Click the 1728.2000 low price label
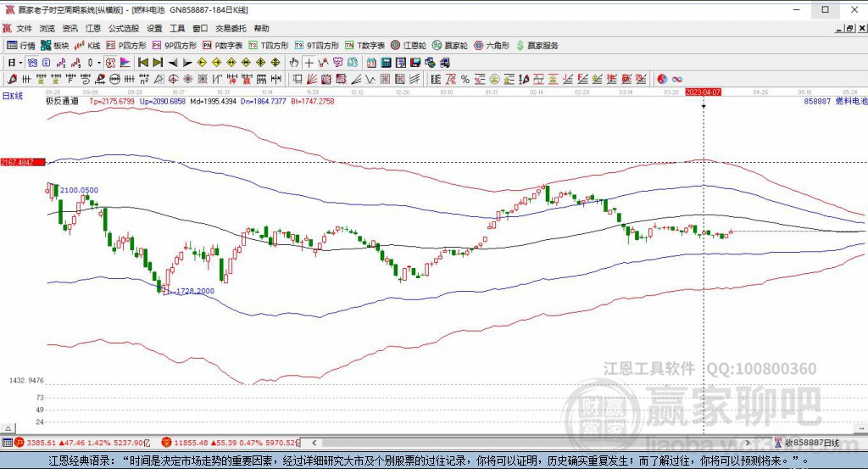The image size is (868, 469). tap(195, 291)
